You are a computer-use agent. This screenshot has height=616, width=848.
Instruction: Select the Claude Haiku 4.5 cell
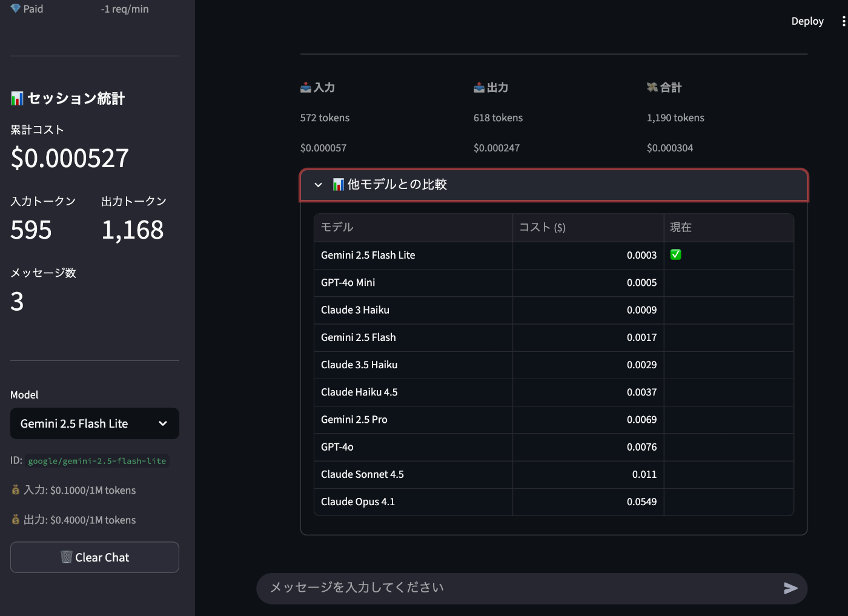[x=414, y=392]
